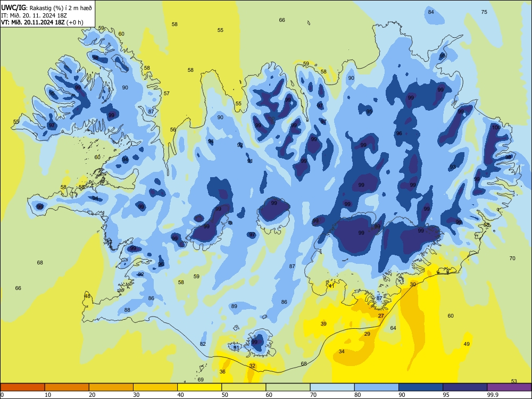Click the orange 10–20 legend swatch
Image resolution: width=532 pixels, height=399 pixels.
coord(67,387)
